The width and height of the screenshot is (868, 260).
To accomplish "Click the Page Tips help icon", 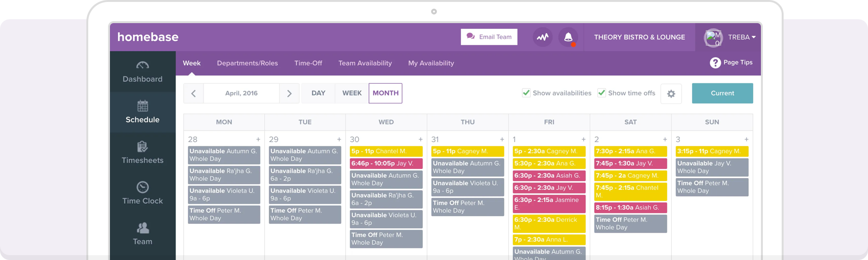I will click(715, 63).
